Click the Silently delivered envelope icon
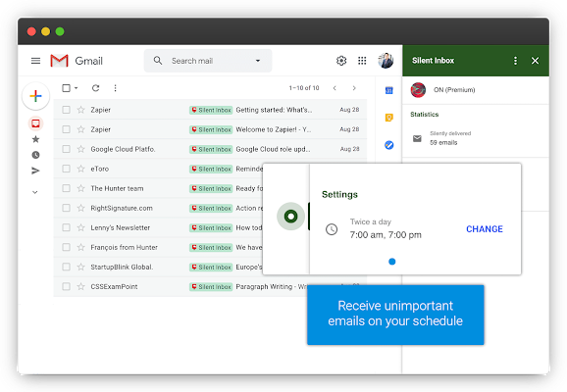The height and width of the screenshot is (392, 567). [417, 138]
